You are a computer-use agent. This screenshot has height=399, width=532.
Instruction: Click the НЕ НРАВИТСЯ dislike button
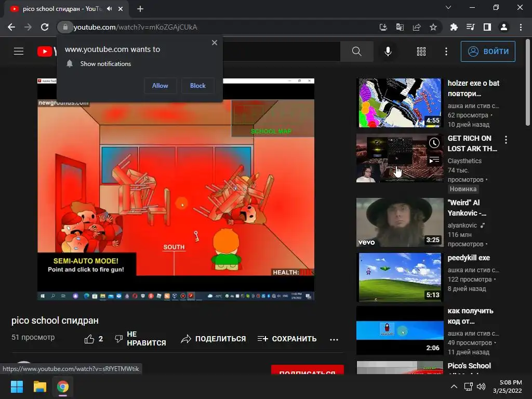(x=140, y=339)
